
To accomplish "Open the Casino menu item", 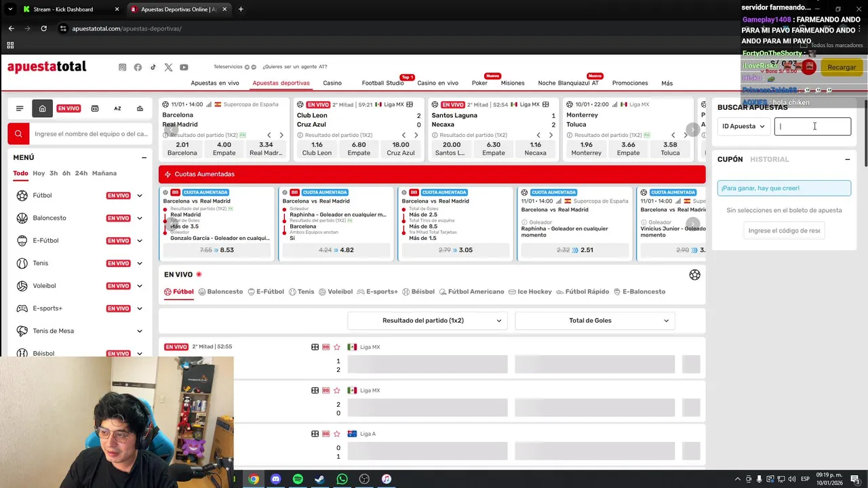I will tap(332, 83).
